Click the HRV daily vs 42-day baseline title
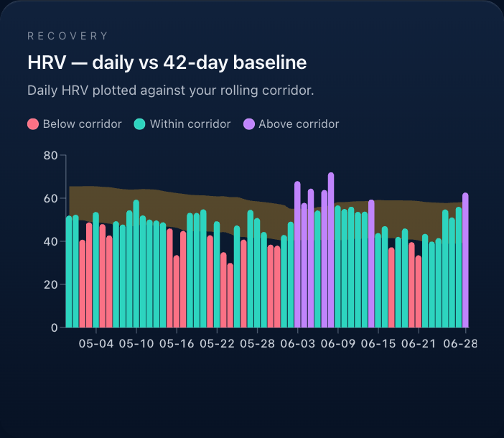This screenshot has height=438, width=504. pyautogui.click(x=167, y=62)
